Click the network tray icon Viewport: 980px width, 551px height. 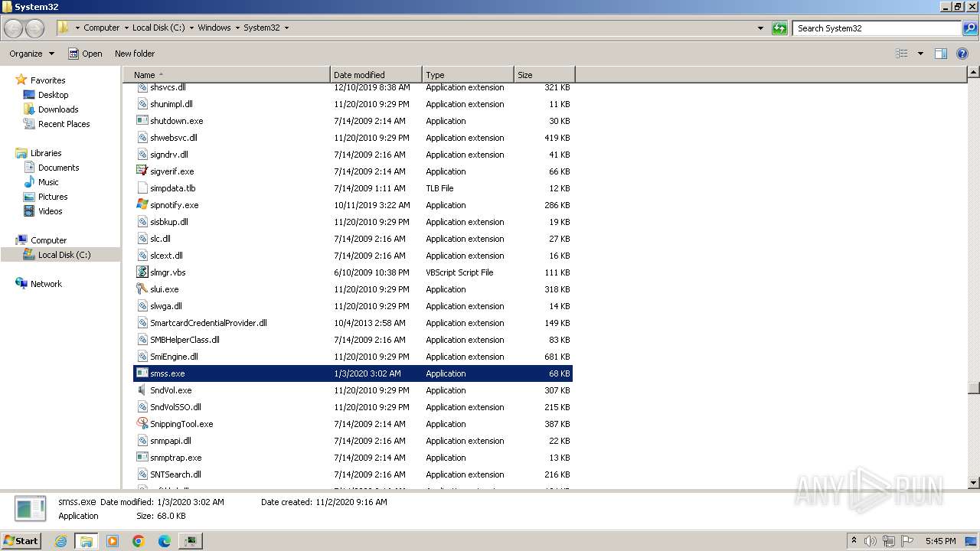[x=889, y=541]
